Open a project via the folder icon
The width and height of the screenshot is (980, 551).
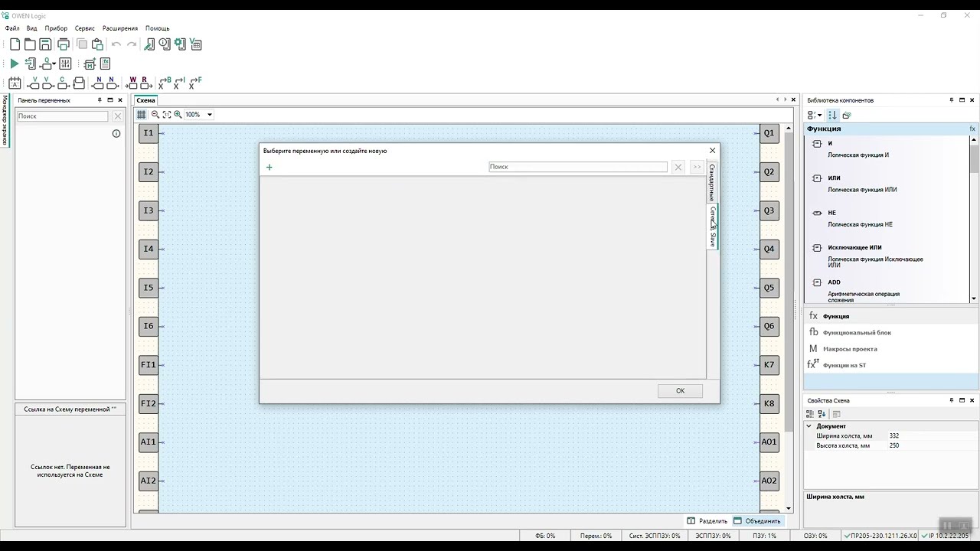point(30,44)
